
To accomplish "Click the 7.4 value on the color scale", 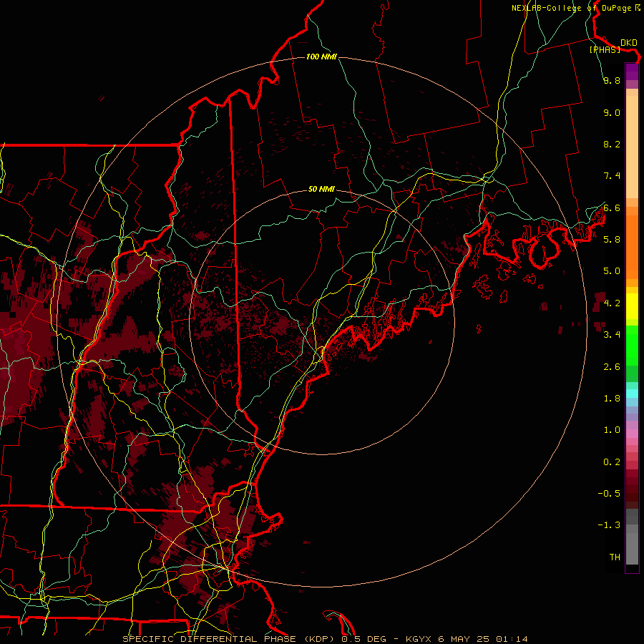I will [x=612, y=176].
